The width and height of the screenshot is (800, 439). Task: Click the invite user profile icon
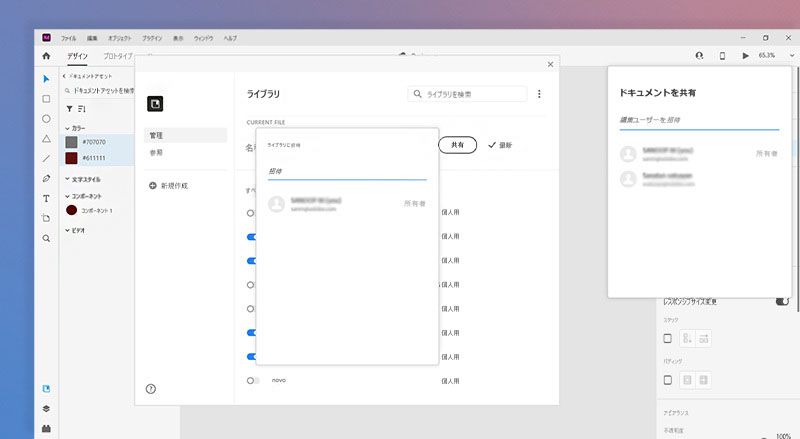[x=699, y=55]
